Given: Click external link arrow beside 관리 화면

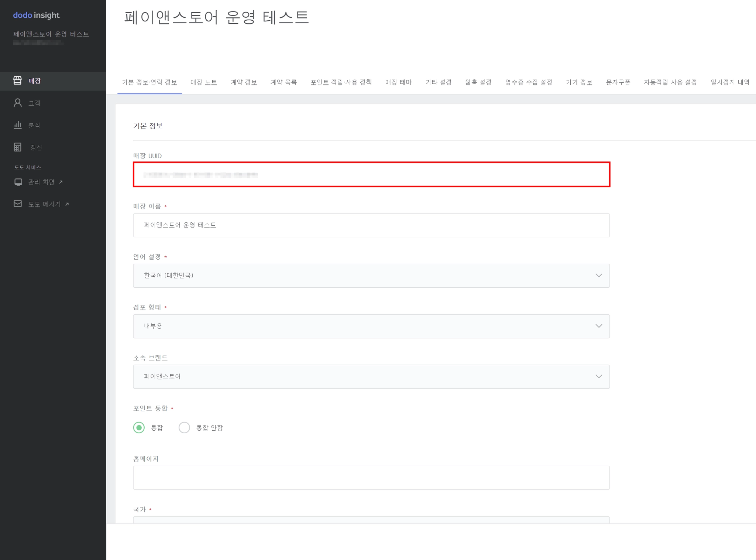Looking at the screenshot, I should [x=61, y=182].
